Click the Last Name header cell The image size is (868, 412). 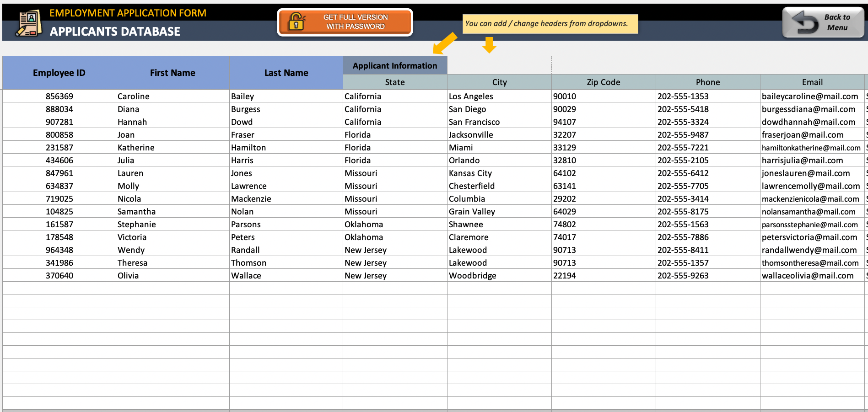point(286,73)
